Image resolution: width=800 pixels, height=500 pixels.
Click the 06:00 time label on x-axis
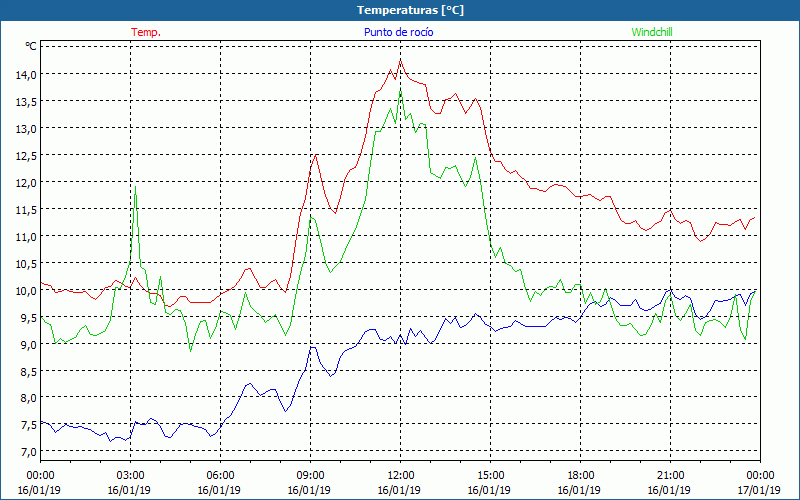pyautogui.click(x=220, y=475)
